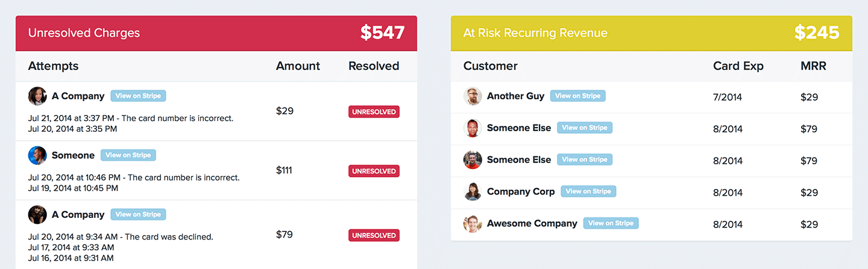Click Another Guy's avatar picture
The width and height of the screenshot is (868, 269).
[x=473, y=96]
